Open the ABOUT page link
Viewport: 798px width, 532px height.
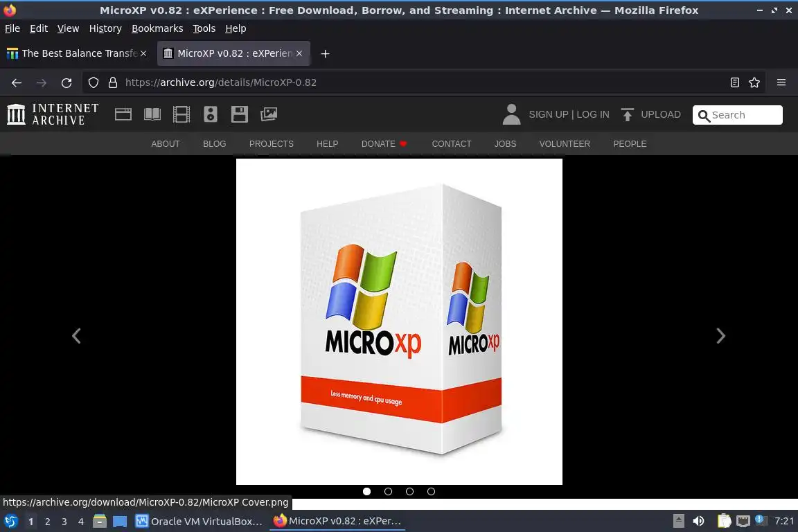[x=166, y=144]
